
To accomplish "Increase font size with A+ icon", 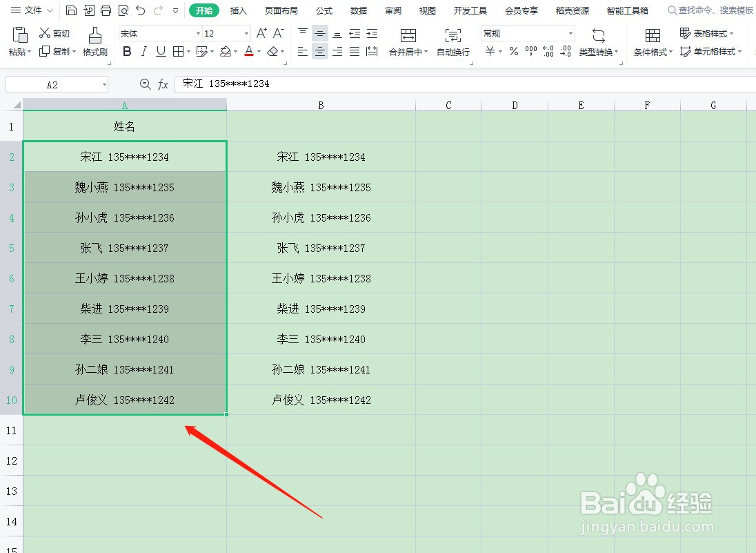I will tap(261, 33).
